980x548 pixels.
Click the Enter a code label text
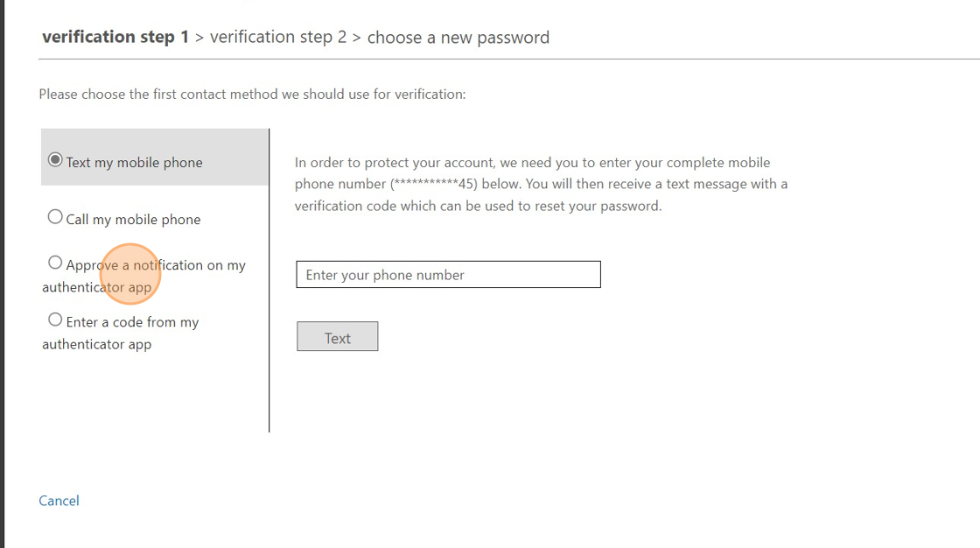[132, 322]
